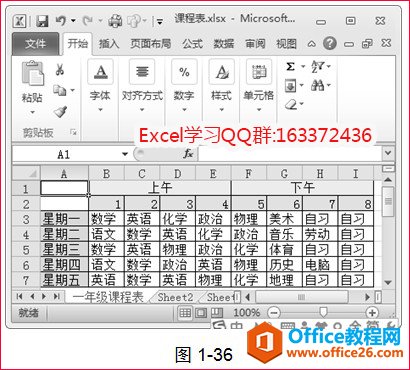Open the Fill dropdown arrow
The image size is (410, 370).
pos(302,86)
